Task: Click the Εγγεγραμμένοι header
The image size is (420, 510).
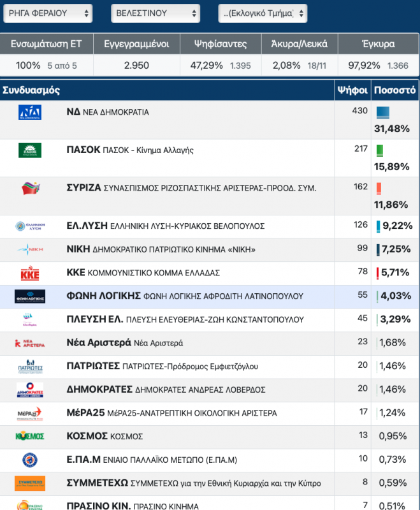Action: [136, 44]
